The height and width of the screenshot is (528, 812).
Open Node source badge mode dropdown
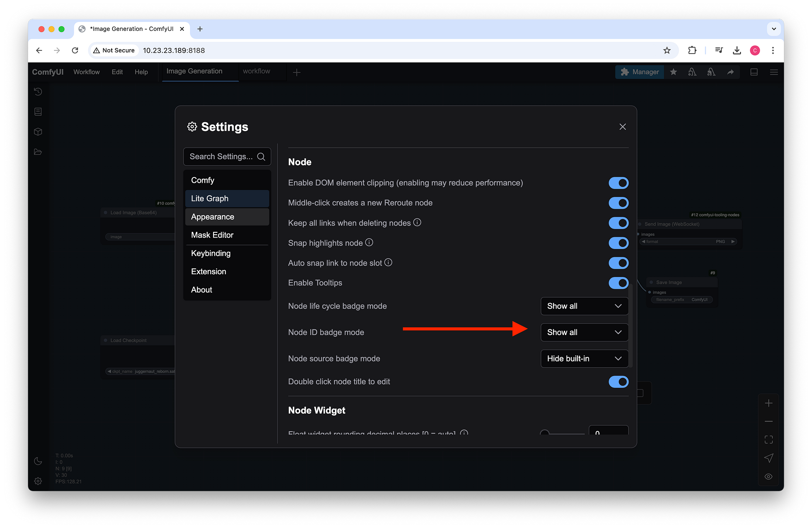584,359
